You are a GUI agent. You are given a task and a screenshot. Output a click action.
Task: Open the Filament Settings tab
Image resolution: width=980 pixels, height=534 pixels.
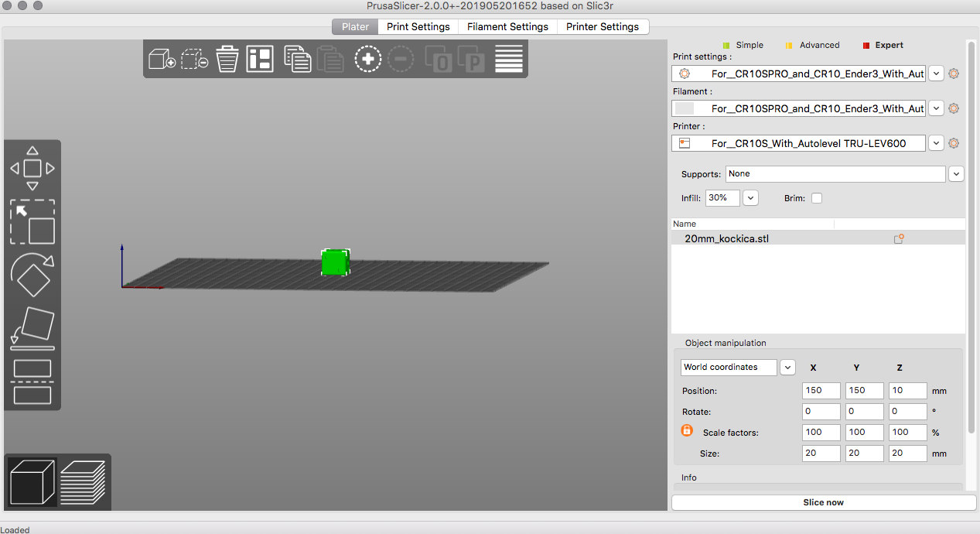[x=507, y=26]
